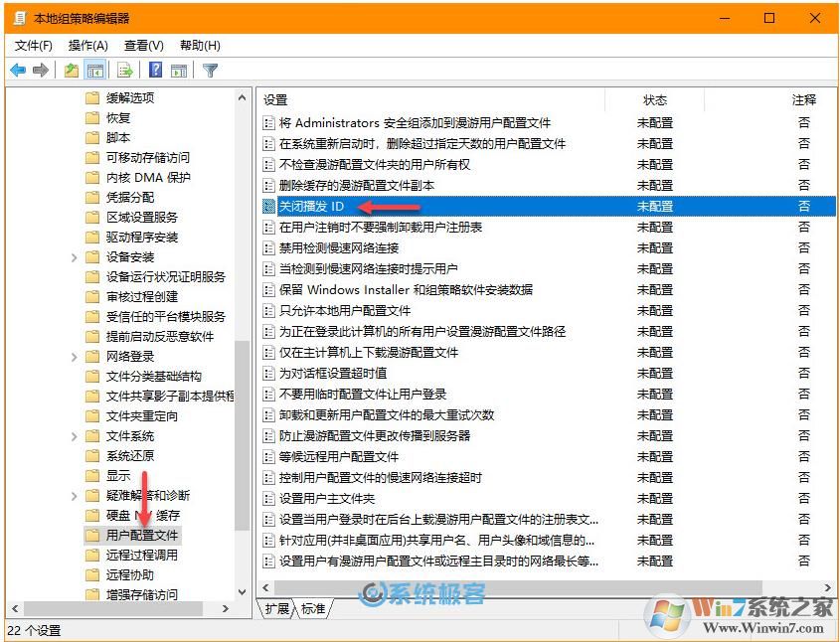Open the 文件(F) menu

tap(33, 46)
